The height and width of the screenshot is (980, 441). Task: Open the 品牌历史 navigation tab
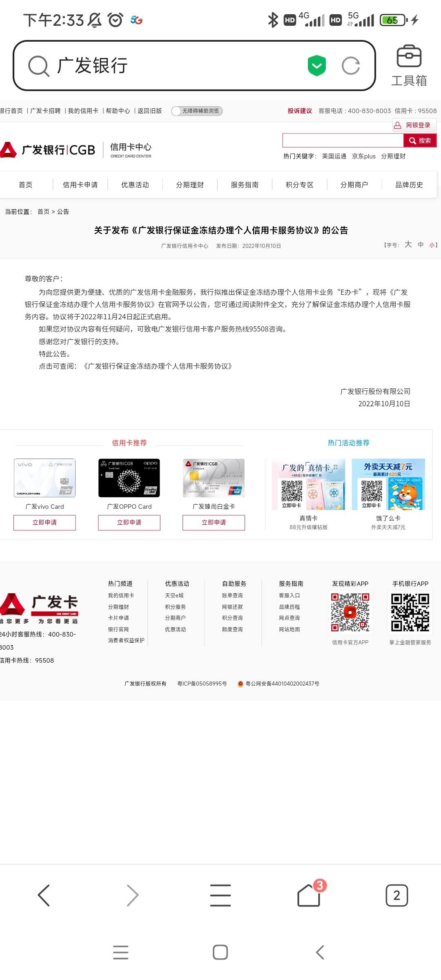[409, 185]
